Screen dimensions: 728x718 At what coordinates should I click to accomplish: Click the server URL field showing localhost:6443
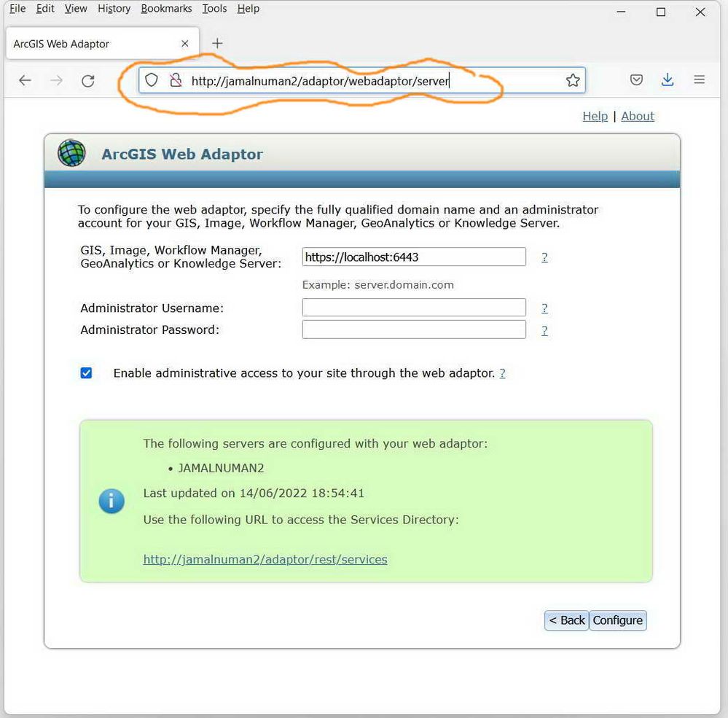[414, 257]
